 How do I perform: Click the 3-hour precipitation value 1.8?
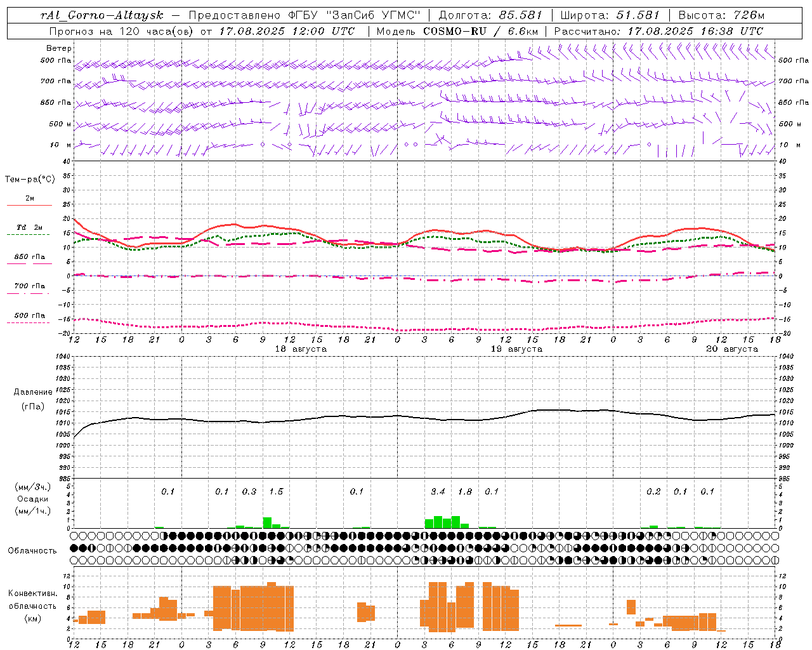tap(465, 491)
